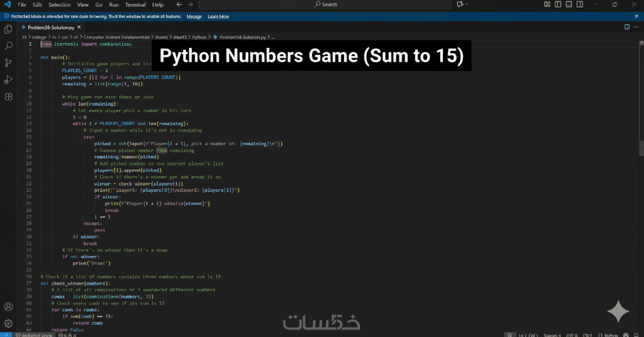Click the file name breadcrumb at the path end
This screenshot has height=337, width=644.
[x=242, y=37]
